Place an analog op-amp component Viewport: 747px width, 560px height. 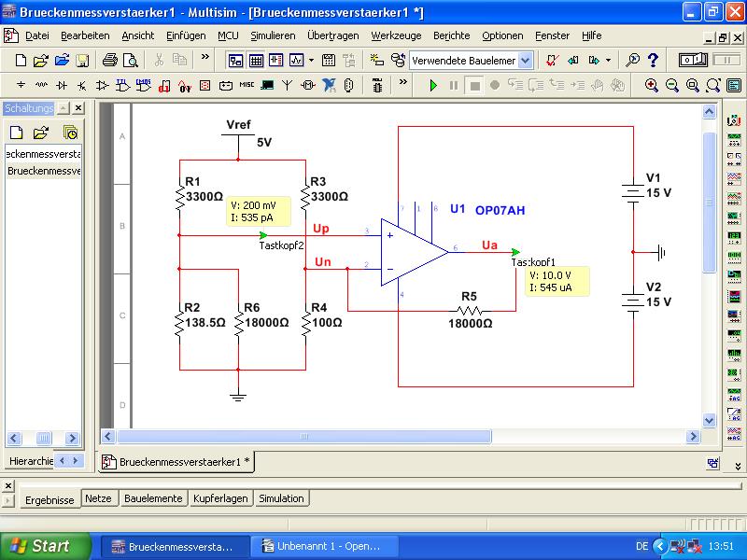pos(103,85)
